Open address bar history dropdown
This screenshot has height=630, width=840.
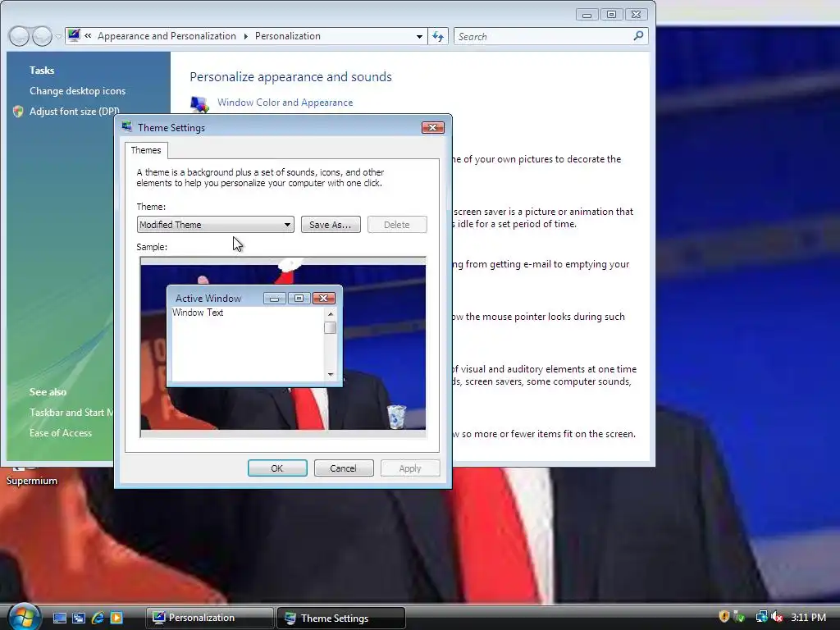pos(419,36)
